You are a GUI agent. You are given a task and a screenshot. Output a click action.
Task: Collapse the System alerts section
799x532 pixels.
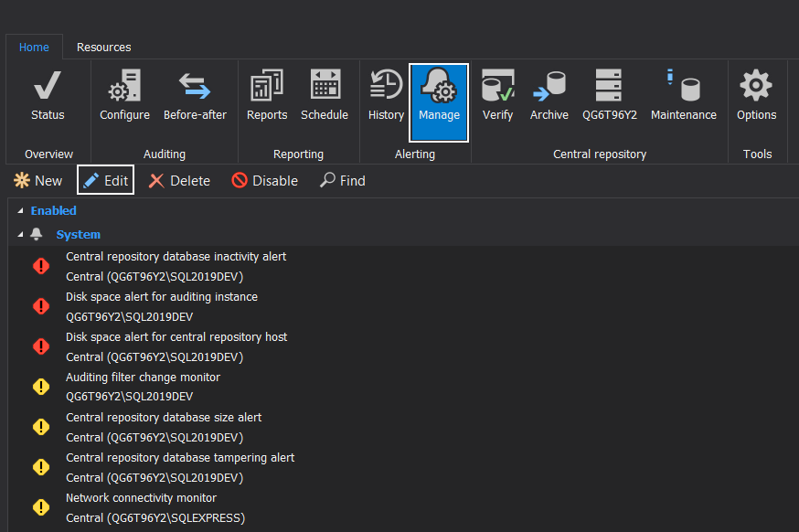pos(21,235)
